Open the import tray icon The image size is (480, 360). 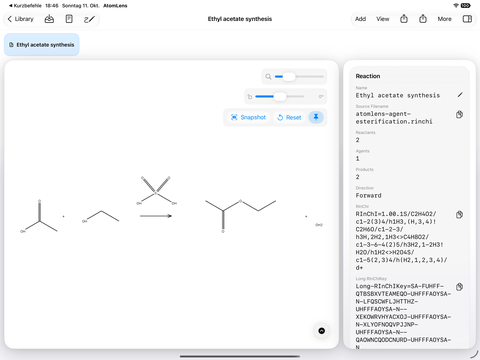(x=49, y=19)
